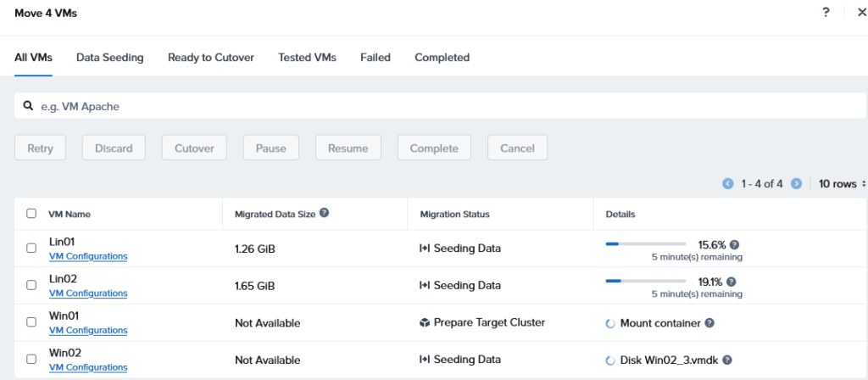Click help icon beside Mount container
This screenshot has height=380, width=868.
pyautogui.click(x=709, y=323)
